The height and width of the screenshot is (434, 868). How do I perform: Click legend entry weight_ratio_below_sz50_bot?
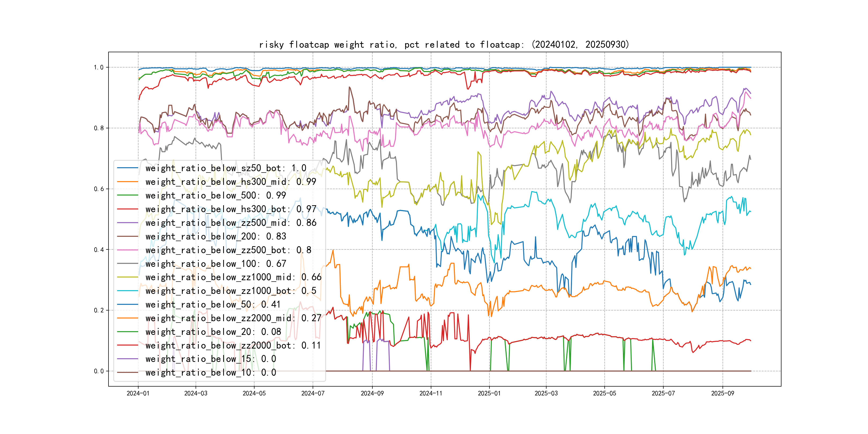225,168
